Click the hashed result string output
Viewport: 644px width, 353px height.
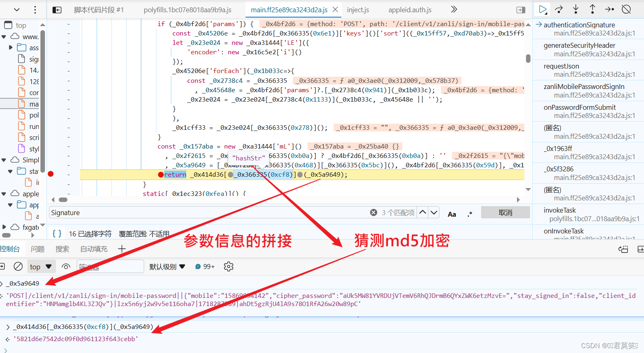tap(76, 339)
